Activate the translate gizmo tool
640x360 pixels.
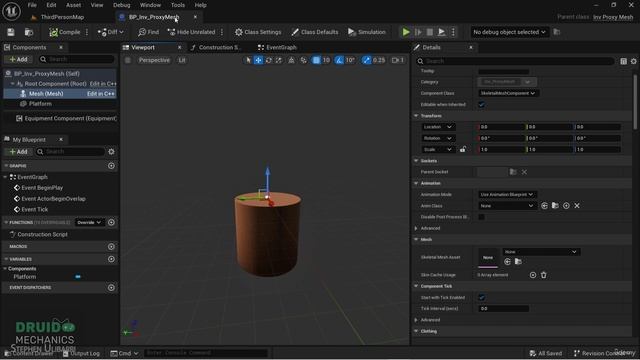click(x=258, y=60)
